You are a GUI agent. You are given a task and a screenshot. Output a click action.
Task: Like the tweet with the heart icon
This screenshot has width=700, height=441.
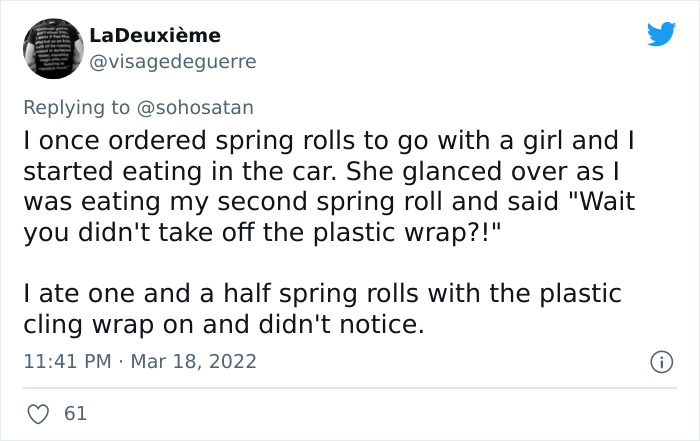pos(41,412)
